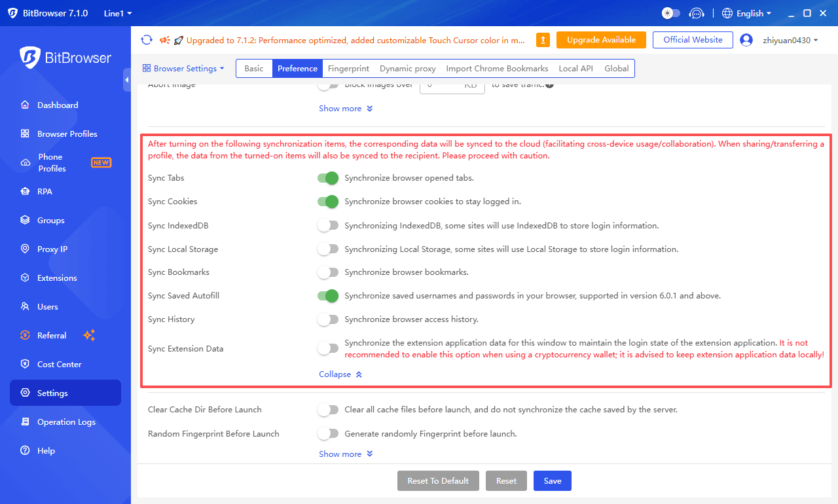View Operation Logs
This screenshot has height=504, width=838.
point(65,422)
